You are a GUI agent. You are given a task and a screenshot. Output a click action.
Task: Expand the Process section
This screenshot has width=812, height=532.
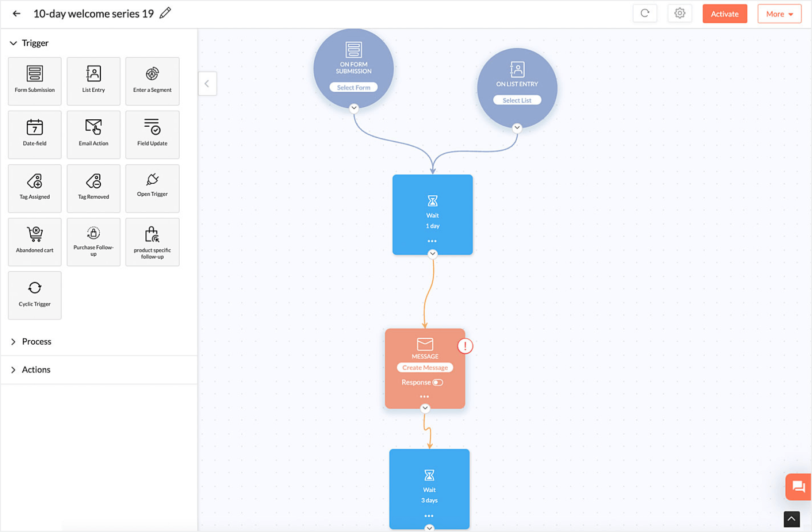pyautogui.click(x=13, y=342)
